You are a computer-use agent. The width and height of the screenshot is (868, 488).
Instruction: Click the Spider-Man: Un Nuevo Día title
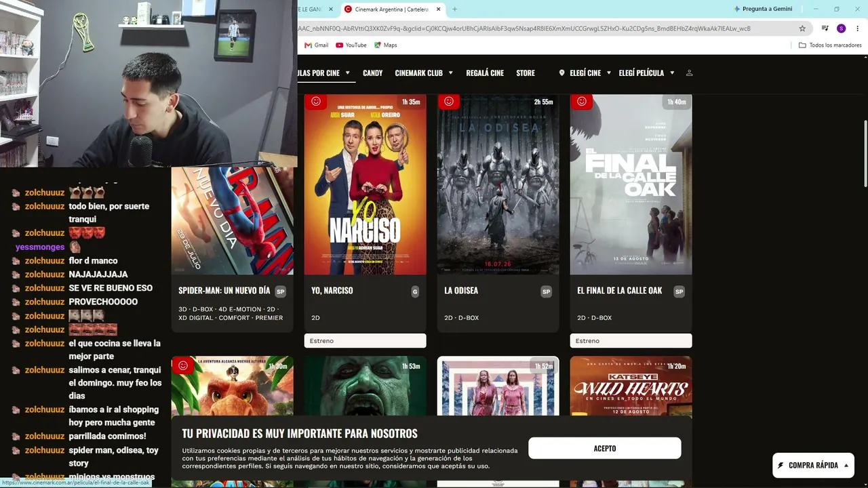[x=224, y=291]
